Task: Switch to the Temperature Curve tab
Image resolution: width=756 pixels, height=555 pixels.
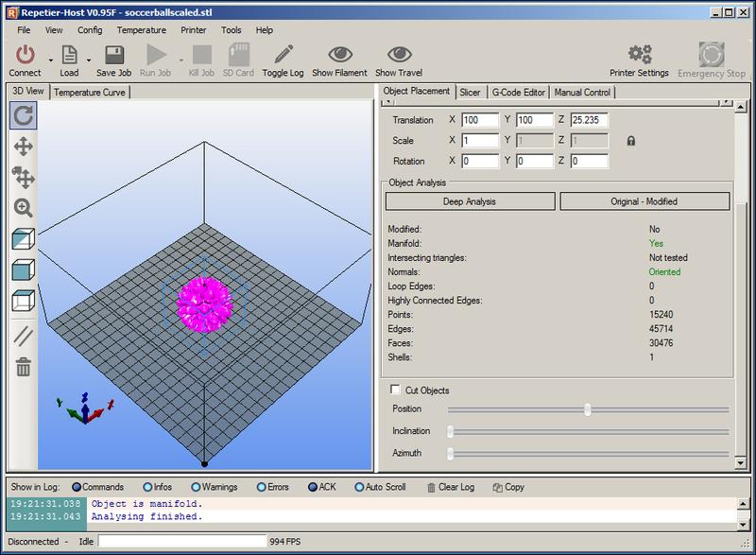Action: pos(89,93)
